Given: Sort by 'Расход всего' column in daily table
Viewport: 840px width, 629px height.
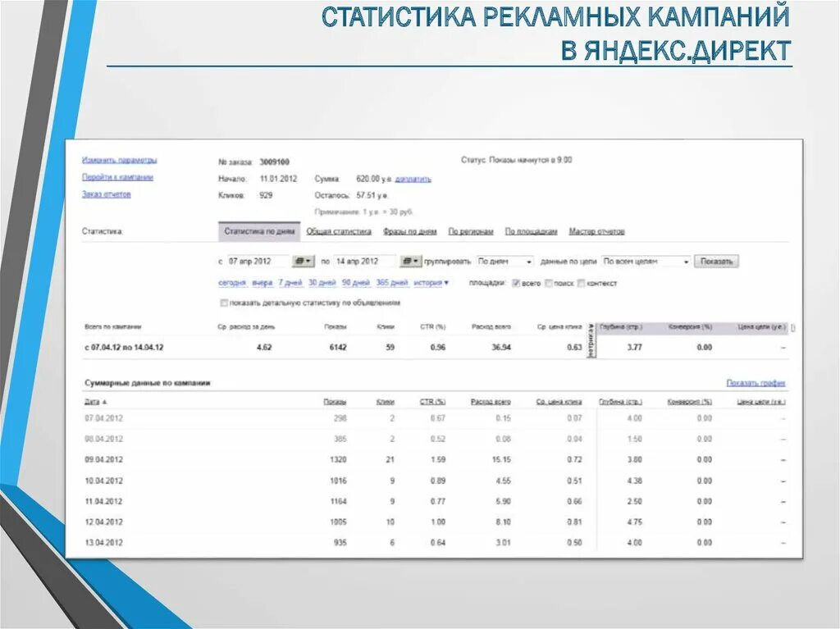Looking at the screenshot, I should 491,402.
